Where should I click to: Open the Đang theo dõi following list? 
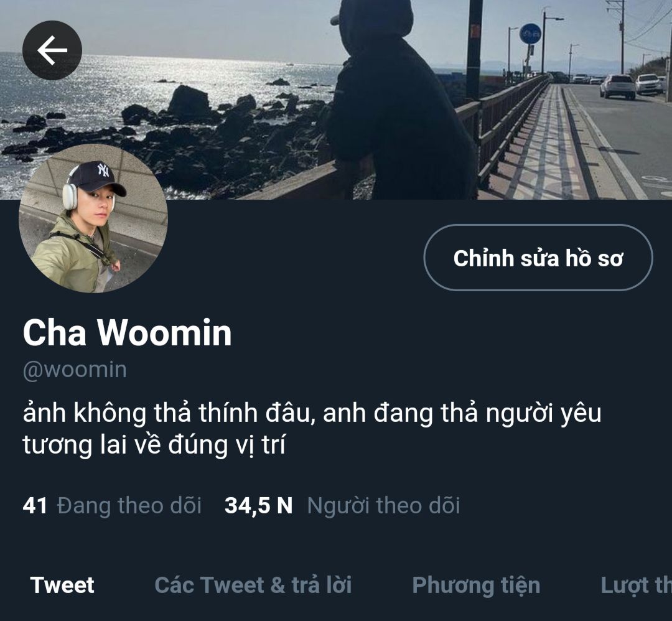129,506
